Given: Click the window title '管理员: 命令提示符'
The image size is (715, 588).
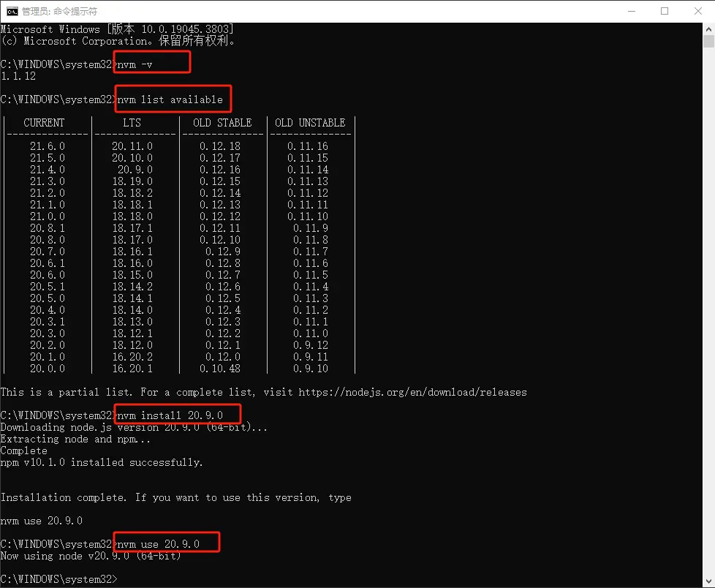Looking at the screenshot, I should coord(60,12).
